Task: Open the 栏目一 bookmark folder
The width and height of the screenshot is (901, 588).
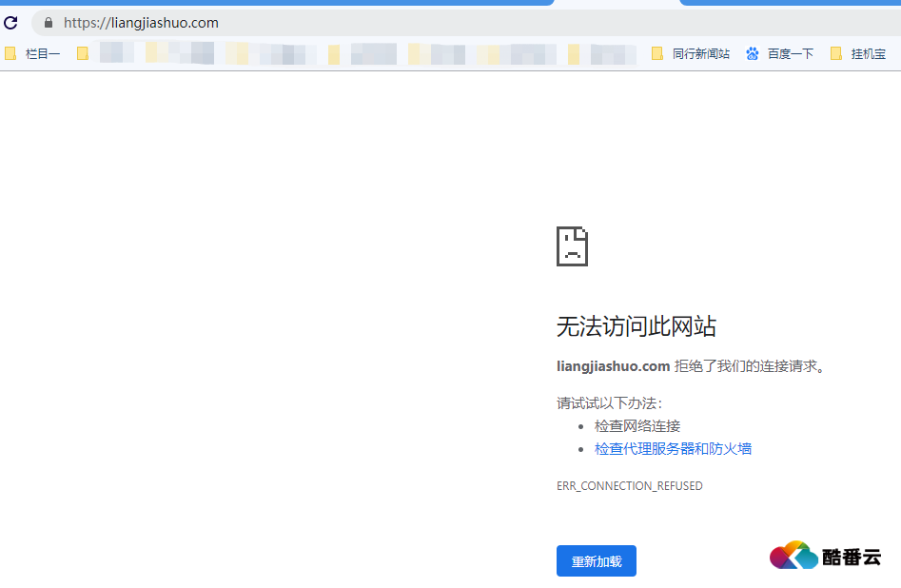Action: 32,54
